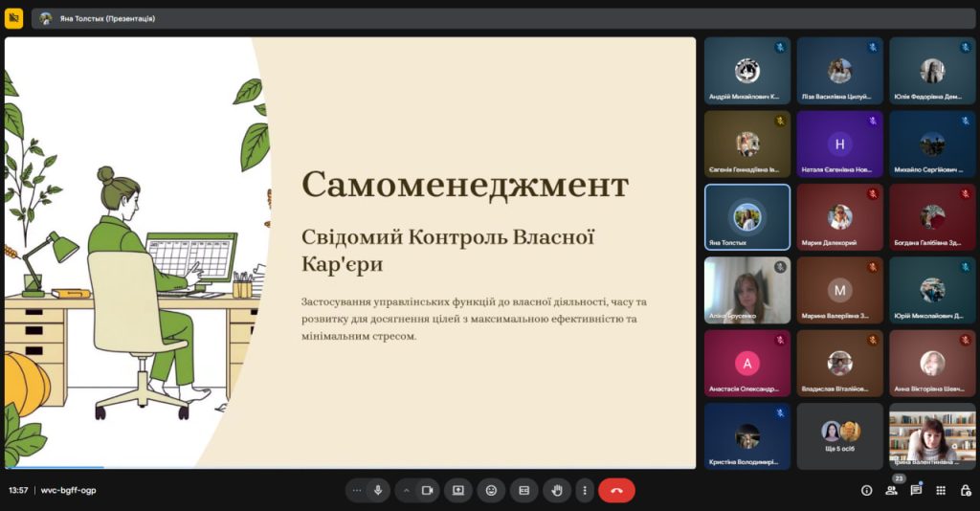Viewport: 980px width, 511px height.
Task: Expand video settings chevron beside camera
Action: pyautogui.click(x=406, y=490)
